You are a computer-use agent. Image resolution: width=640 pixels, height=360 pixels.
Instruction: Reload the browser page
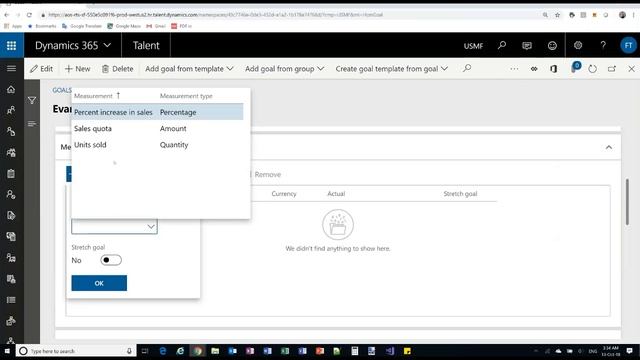[x=29, y=15]
